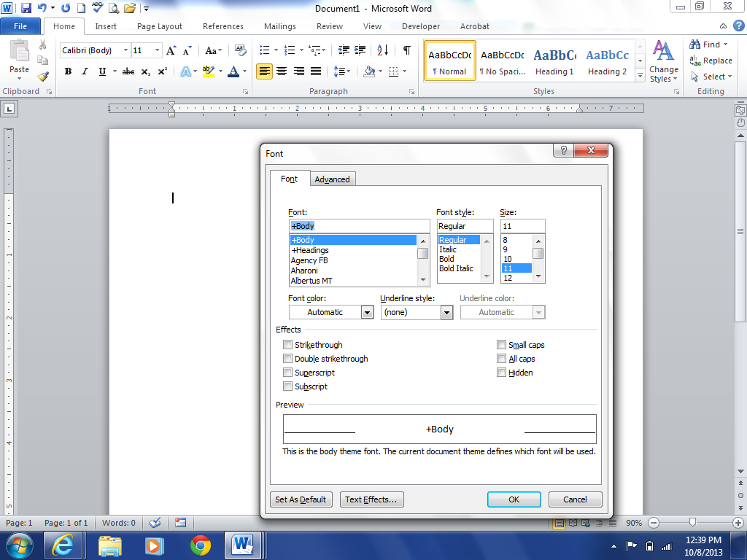Click the Underline icon in ribbon
Image resolution: width=747 pixels, height=560 pixels.
tap(102, 71)
